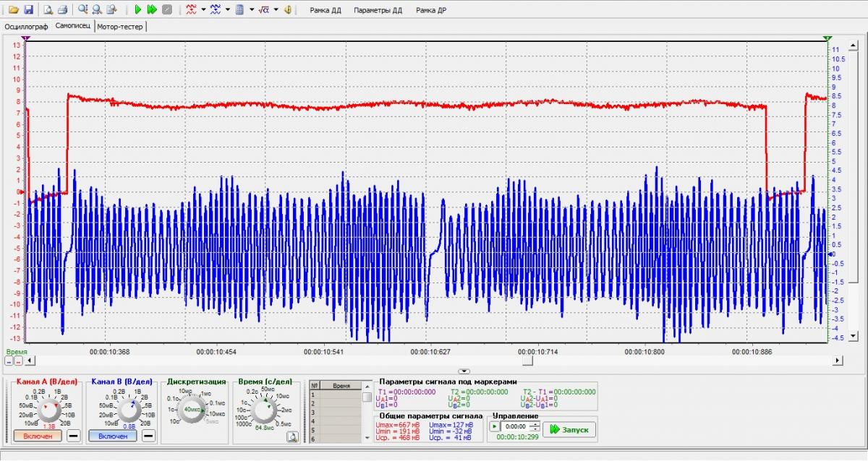Expand dropdown arrow beside the calculator icon
Viewport: 868px width, 461px height.
[251, 10]
